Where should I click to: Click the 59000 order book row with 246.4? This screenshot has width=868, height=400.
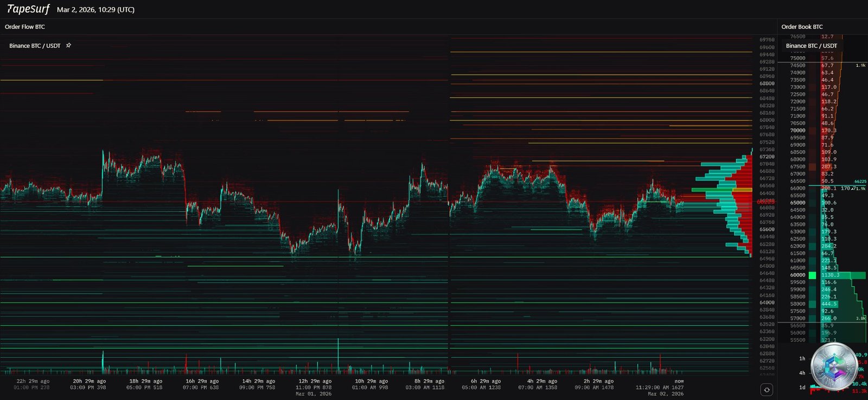(822, 290)
